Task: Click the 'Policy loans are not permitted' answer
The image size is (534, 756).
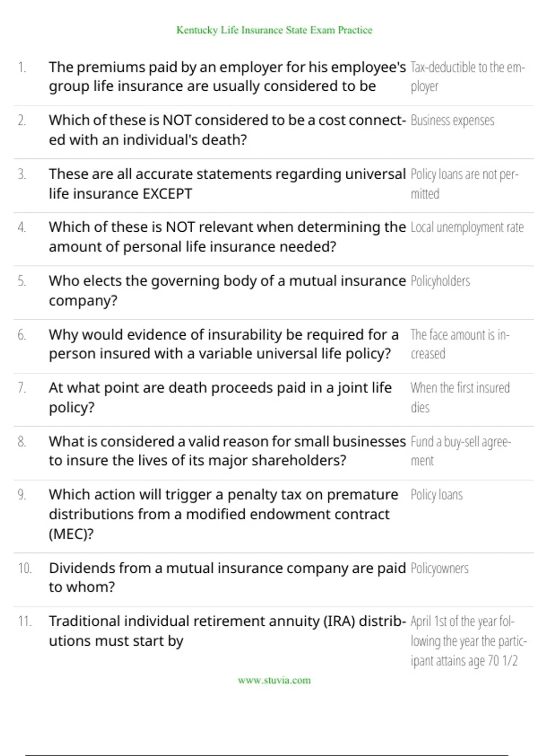Action: coord(464,184)
